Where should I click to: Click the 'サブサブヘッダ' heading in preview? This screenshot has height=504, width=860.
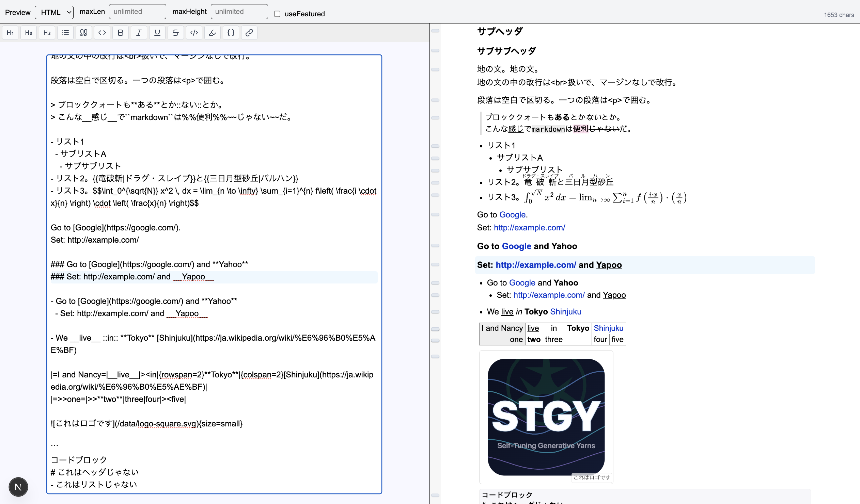click(x=506, y=51)
